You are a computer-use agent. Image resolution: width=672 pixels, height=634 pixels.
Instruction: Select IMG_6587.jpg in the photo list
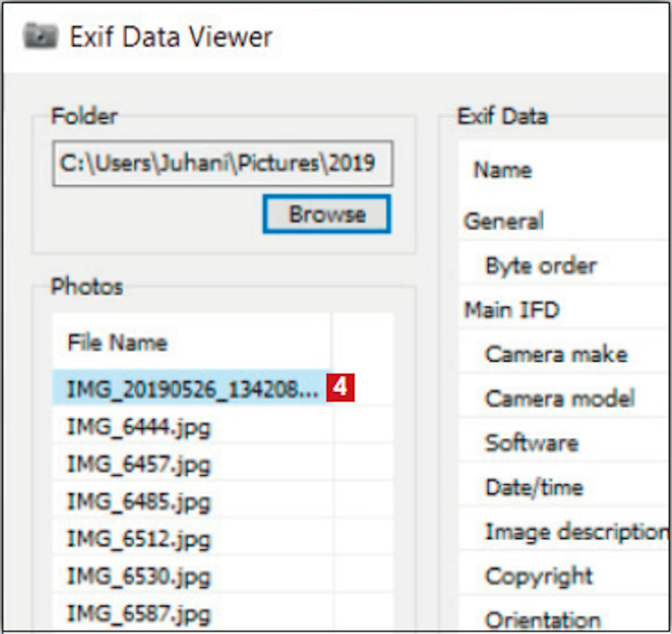coord(138,613)
